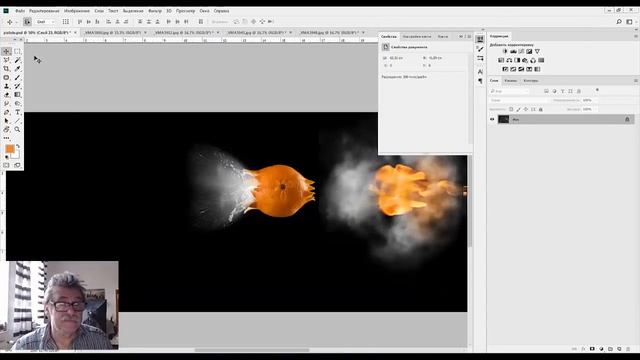Add a Levels adjustment layer

513,51
